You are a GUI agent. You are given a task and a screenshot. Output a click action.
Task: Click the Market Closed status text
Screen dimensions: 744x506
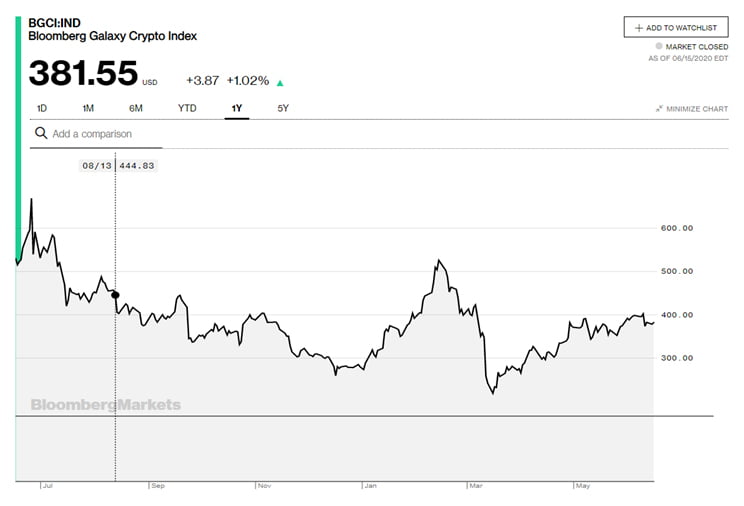[x=697, y=47]
